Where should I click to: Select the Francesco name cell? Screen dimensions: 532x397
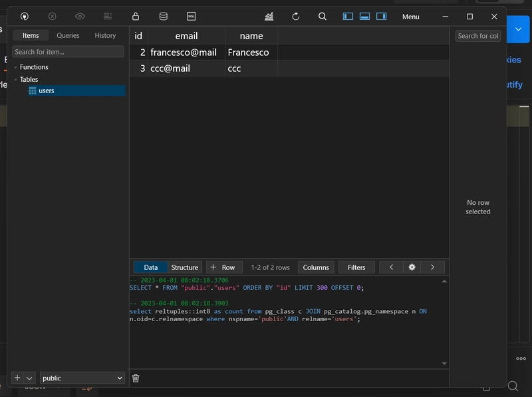[251, 53]
